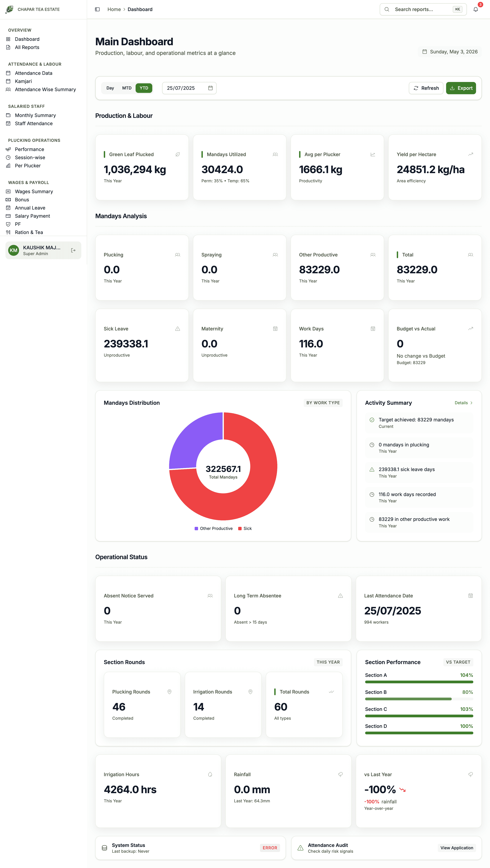Screen dimensions: 490x868
Task: Click trend icon on Yield per Hectare
Action: [470, 154]
